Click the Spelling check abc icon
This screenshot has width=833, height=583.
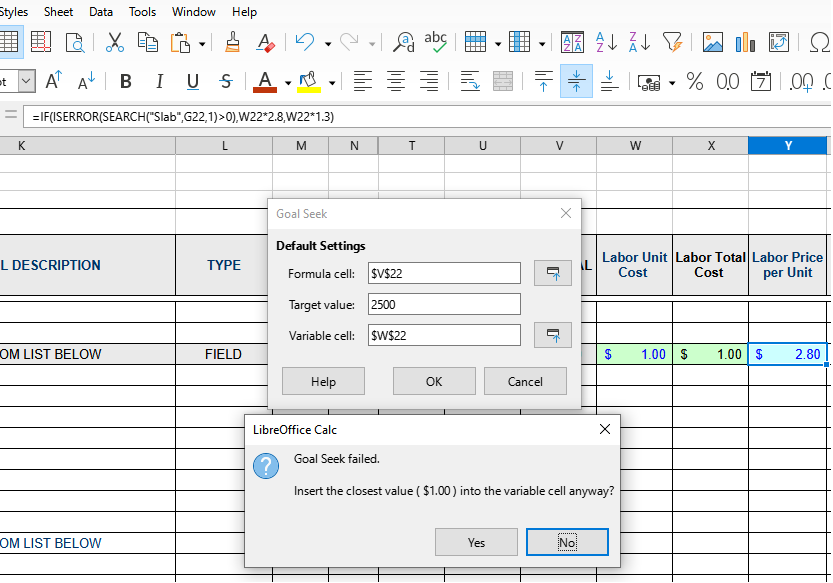coord(436,43)
